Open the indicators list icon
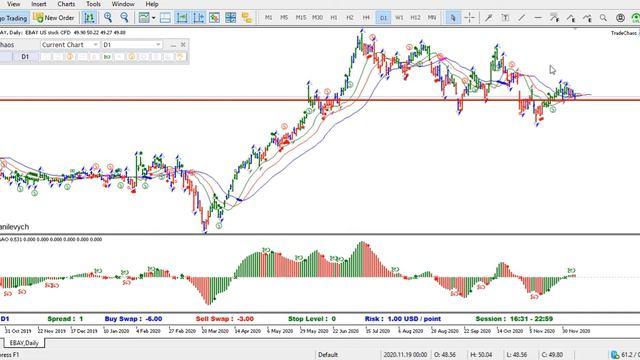The width and height of the screenshot is (640, 360). (214, 18)
